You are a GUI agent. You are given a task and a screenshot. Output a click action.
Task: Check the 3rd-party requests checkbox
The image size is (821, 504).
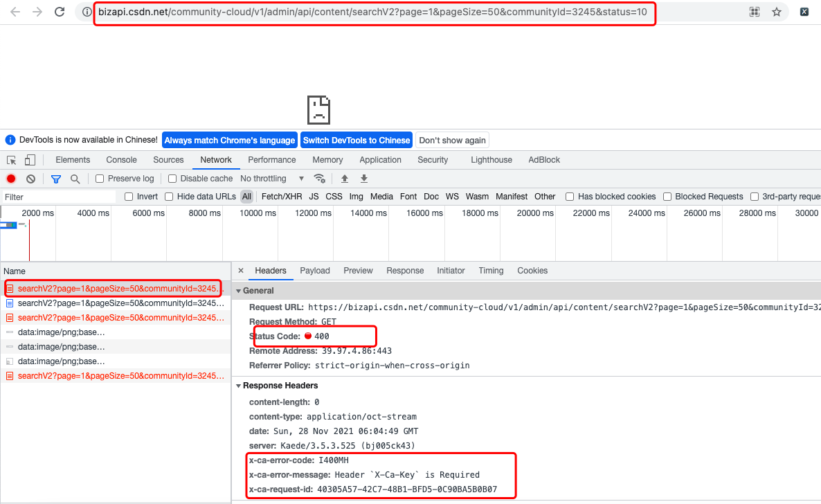click(x=755, y=197)
